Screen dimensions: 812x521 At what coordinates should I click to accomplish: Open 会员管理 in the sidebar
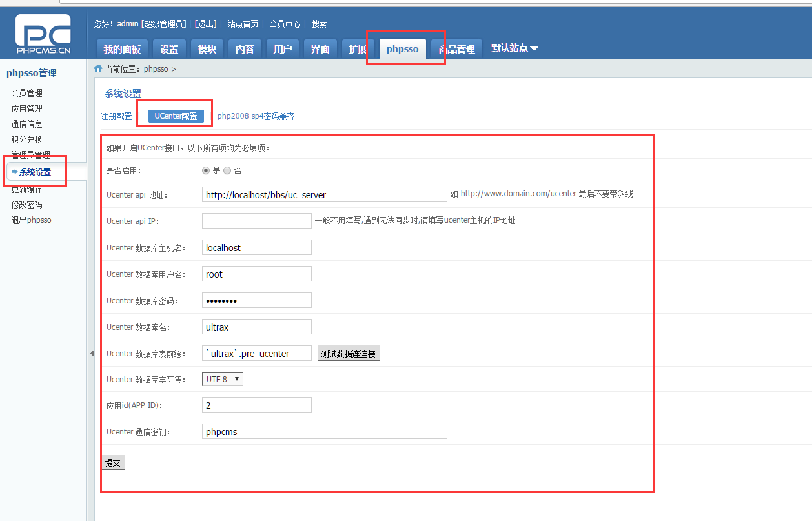click(x=26, y=93)
